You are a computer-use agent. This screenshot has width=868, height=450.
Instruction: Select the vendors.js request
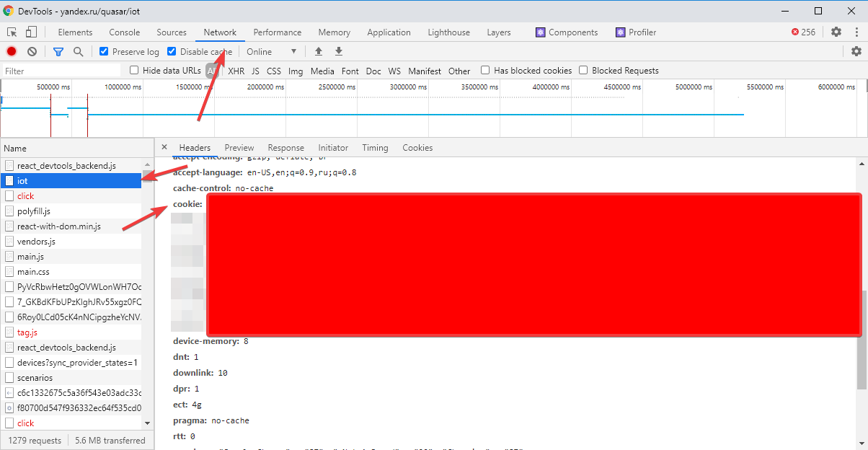point(71,242)
